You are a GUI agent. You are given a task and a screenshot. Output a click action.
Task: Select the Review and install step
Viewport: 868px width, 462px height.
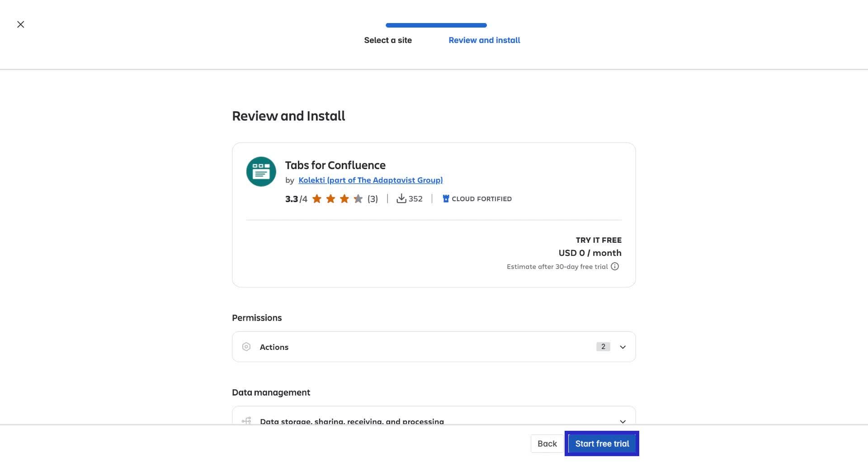click(x=484, y=40)
